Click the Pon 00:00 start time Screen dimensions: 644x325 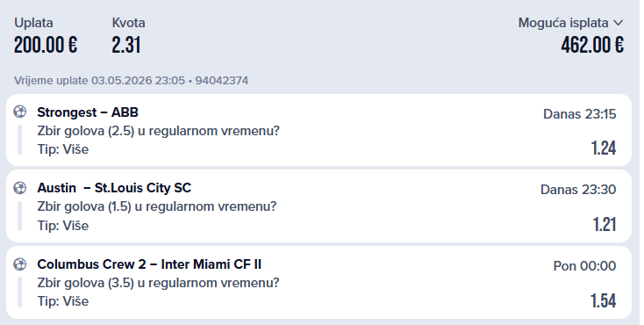pos(584,266)
